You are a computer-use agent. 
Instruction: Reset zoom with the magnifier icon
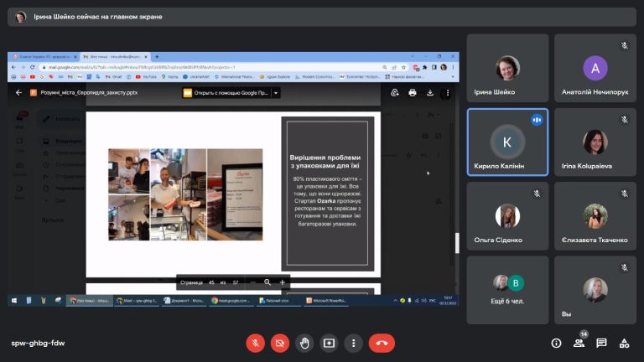[267, 282]
